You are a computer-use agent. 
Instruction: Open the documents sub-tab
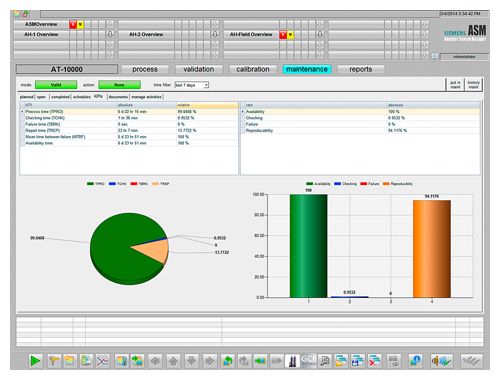tap(118, 97)
